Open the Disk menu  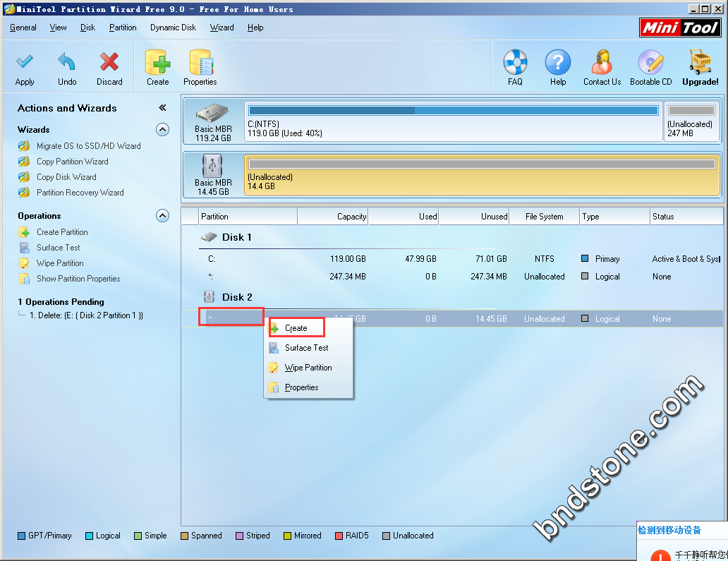click(x=87, y=28)
